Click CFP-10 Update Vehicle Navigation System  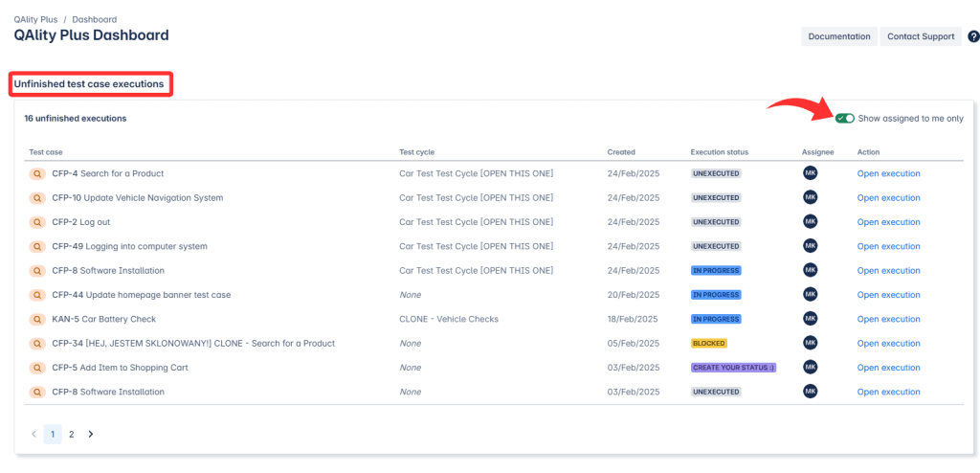[x=138, y=197]
